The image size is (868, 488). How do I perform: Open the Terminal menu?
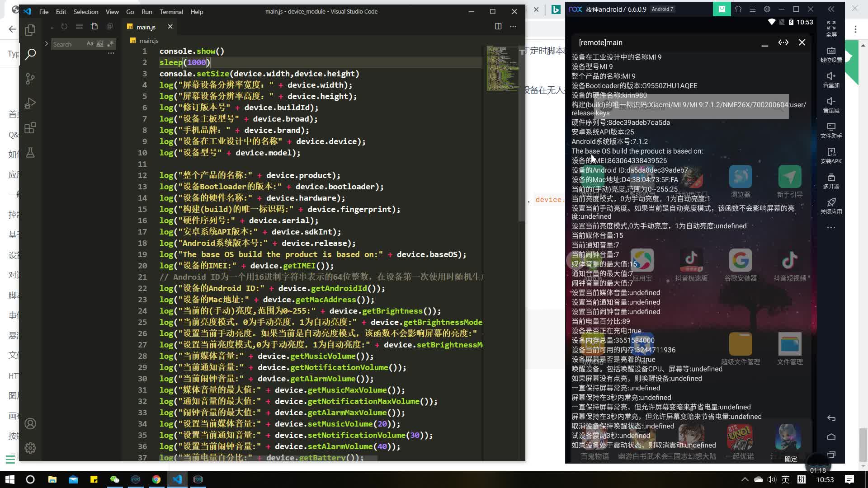171,12
